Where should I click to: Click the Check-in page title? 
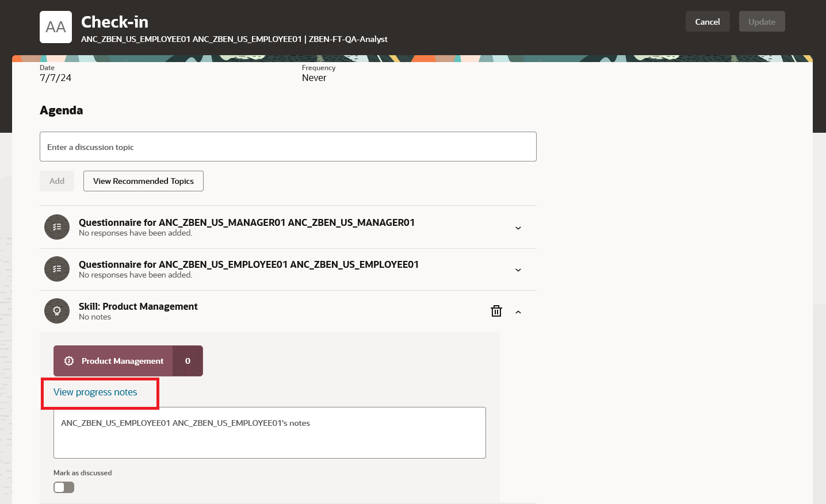point(114,22)
